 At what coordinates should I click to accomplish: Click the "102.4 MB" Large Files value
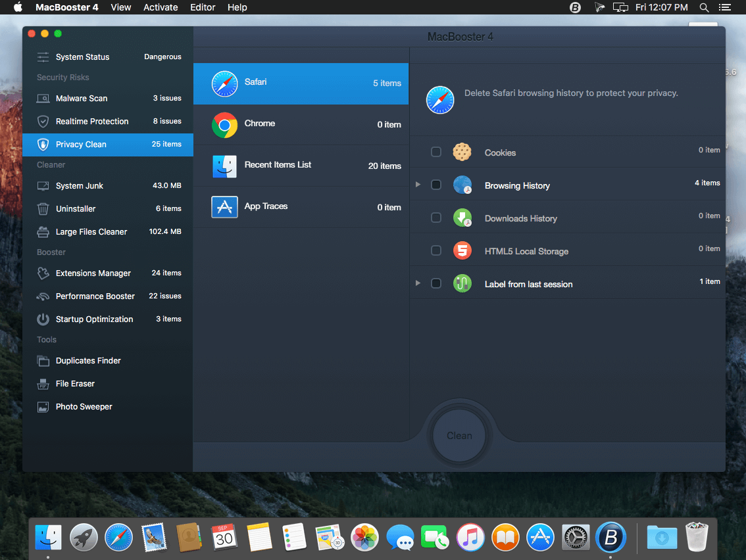coord(165,231)
